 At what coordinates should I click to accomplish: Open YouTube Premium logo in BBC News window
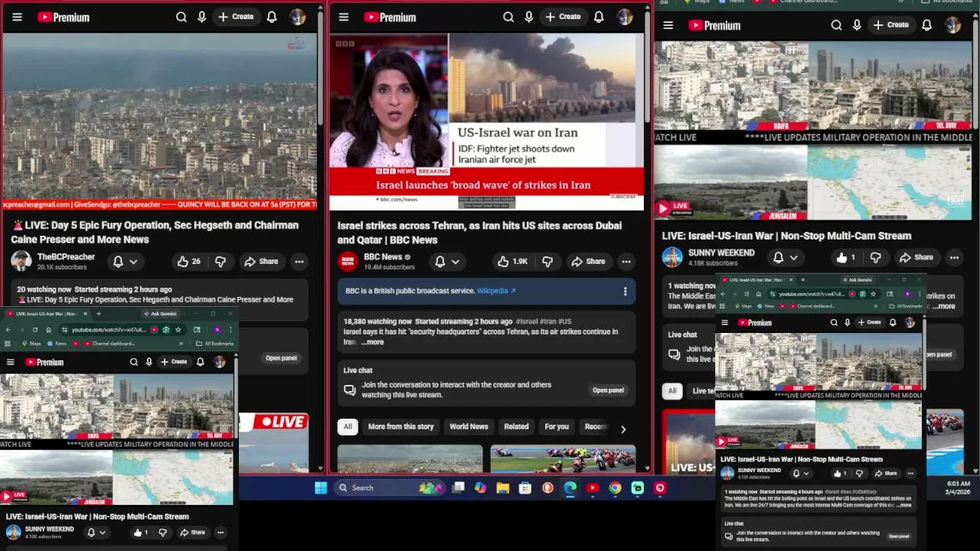[390, 17]
